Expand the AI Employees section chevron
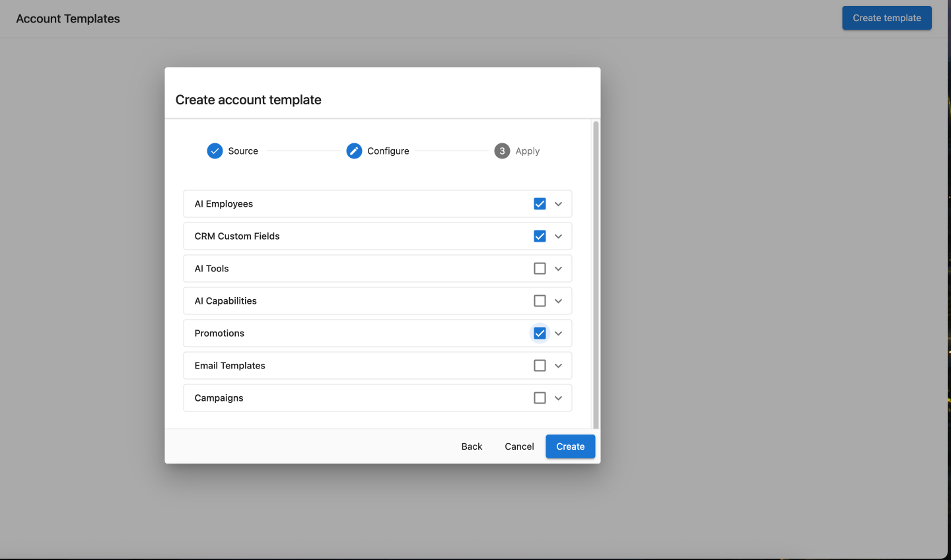 pyautogui.click(x=559, y=204)
